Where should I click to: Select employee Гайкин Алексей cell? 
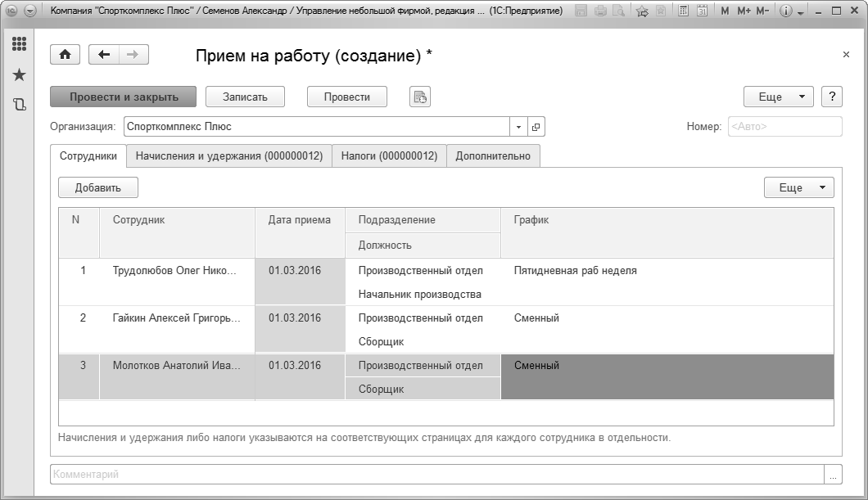[x=177, y=330]
